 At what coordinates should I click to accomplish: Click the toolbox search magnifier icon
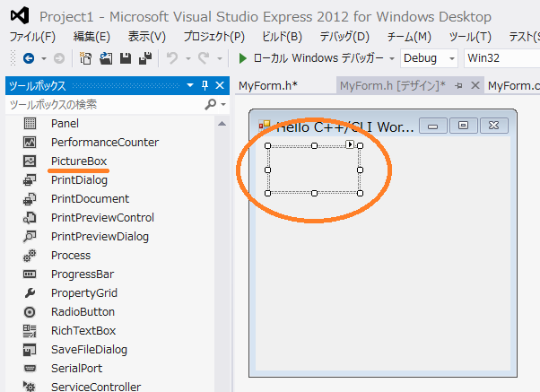point(210,104)
